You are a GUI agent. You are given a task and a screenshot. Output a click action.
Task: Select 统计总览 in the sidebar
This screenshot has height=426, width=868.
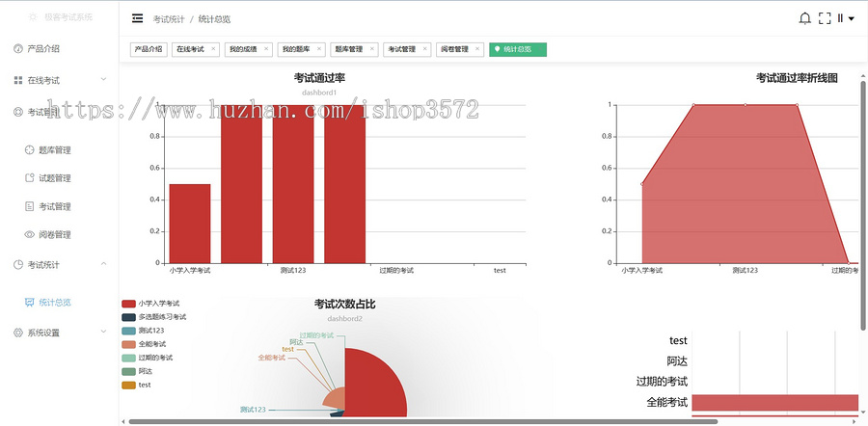(x=55, y=302)
